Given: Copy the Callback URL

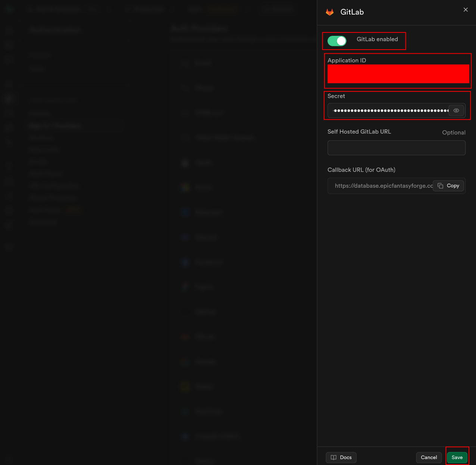Looking at the screenshot, I should point(448,186).
